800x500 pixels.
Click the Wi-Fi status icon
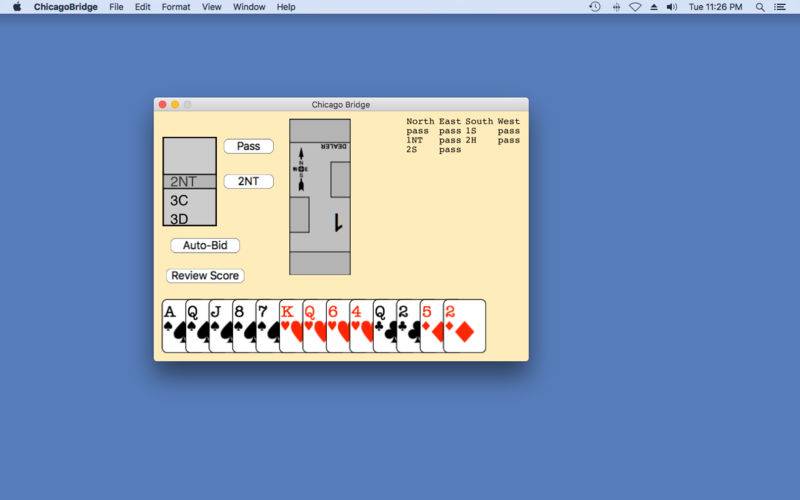click(635, 7)
